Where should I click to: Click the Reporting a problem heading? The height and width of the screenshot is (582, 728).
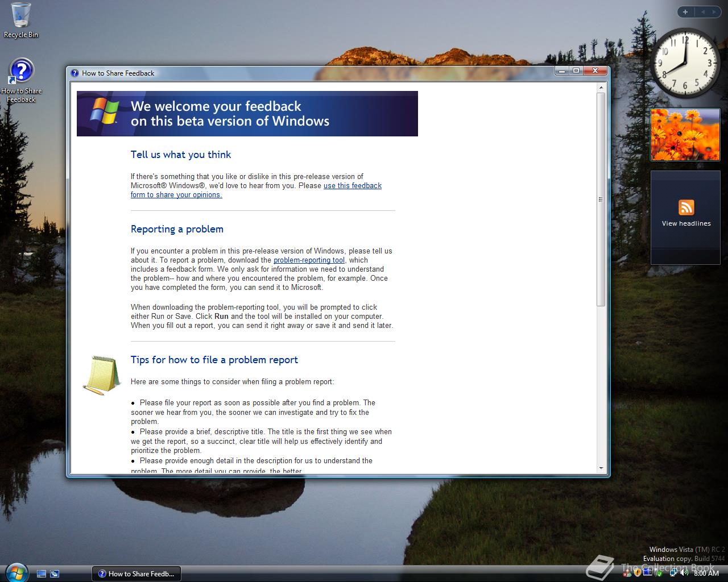coord(177,229)
